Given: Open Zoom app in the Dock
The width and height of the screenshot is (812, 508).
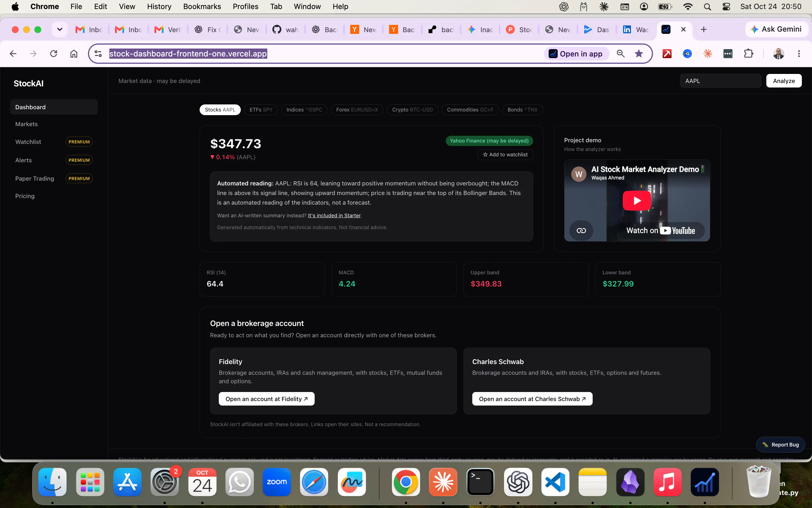Looking at the screenshot, I should [277, 482].
